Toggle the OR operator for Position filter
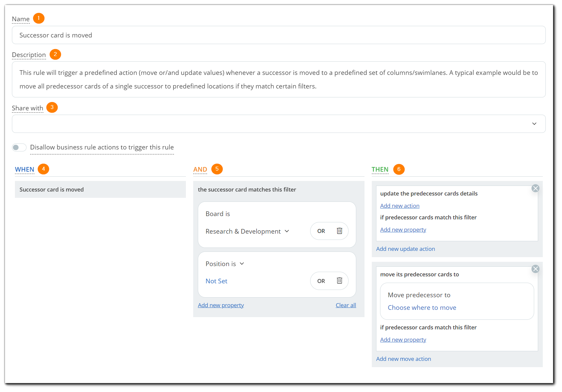This screenshot has width=562, height=392. click(320, 281)
